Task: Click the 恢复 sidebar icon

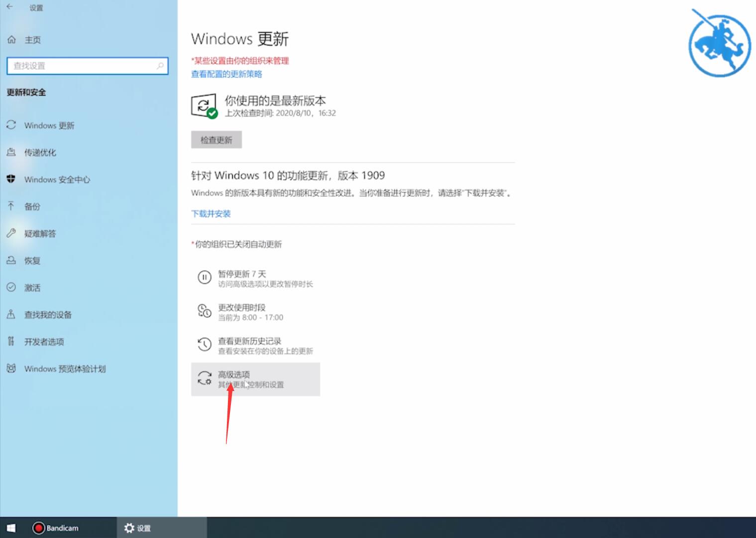Action: point(11,260)
